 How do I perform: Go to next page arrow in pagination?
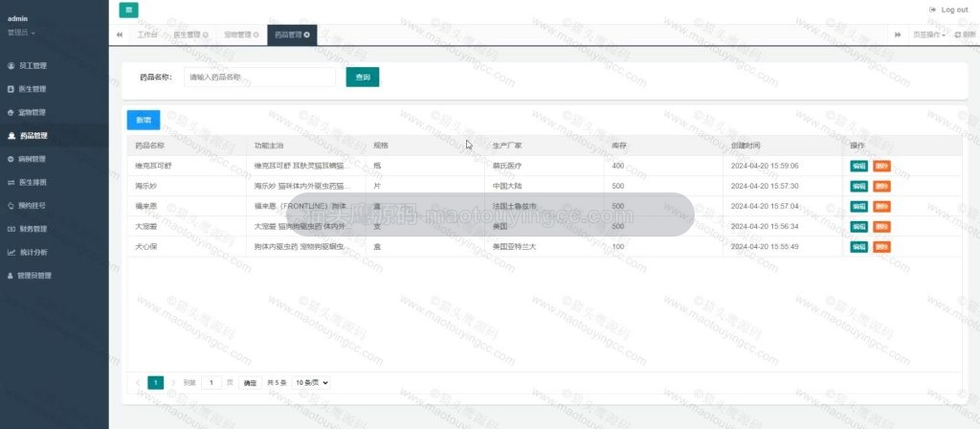(x=173, y=383)
